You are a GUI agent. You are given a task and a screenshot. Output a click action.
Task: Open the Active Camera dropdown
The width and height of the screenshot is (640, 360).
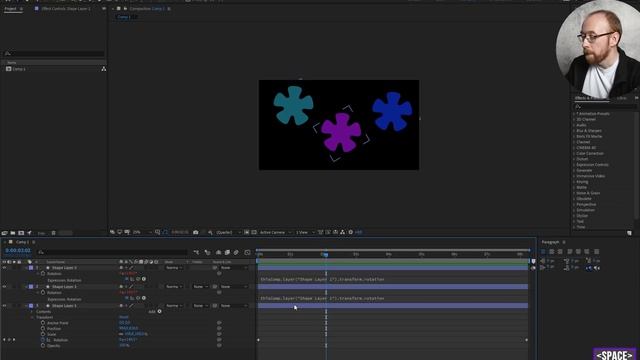click(x=276, y=232)
